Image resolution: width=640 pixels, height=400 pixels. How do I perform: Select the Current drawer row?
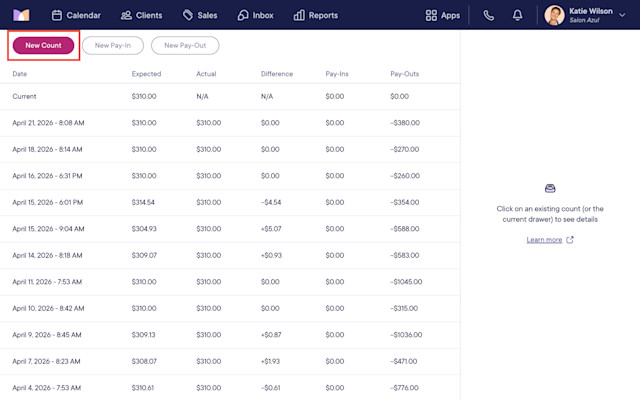[x=230, y=97]
